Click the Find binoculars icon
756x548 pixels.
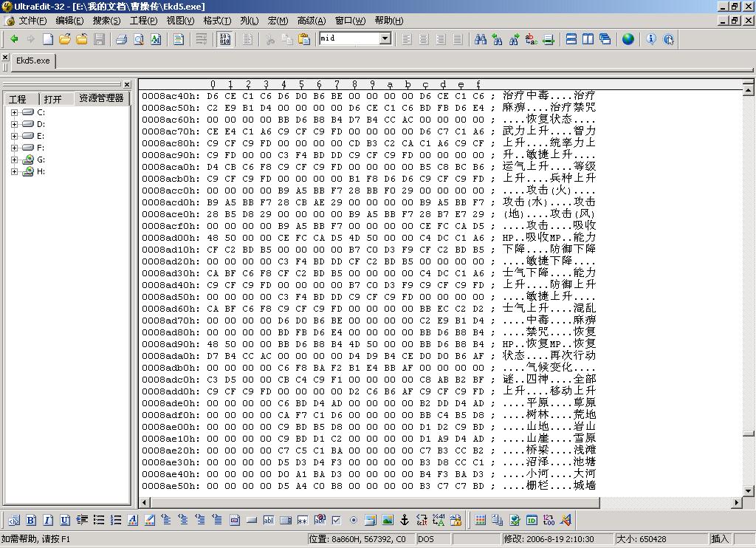[x=480, y=39]
